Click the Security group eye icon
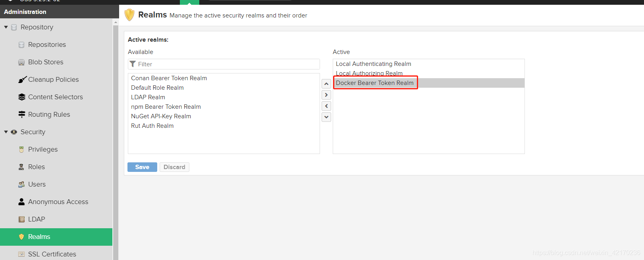The image size is (644, 260). click(x=14, y=132)
